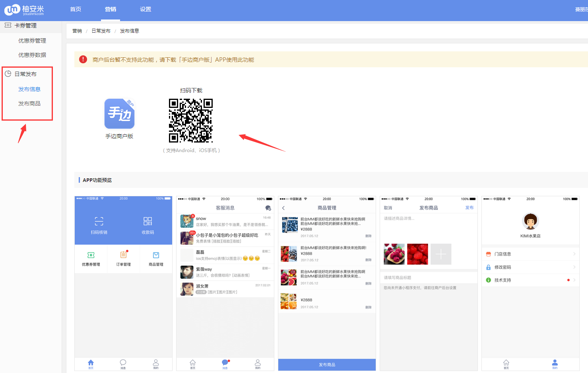The width and height of the screenshot is (588, 373).
Task: Click the 扫码核销 scan icon
Action: [99, 221]
